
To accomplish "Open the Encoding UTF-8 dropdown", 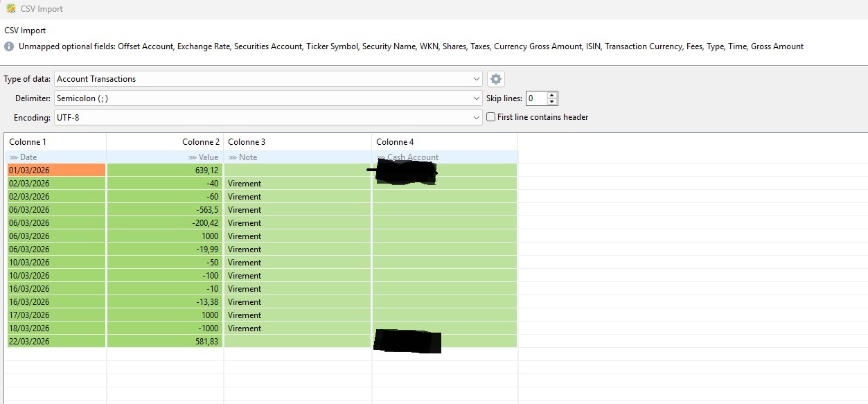I will (x=476, y=118).
